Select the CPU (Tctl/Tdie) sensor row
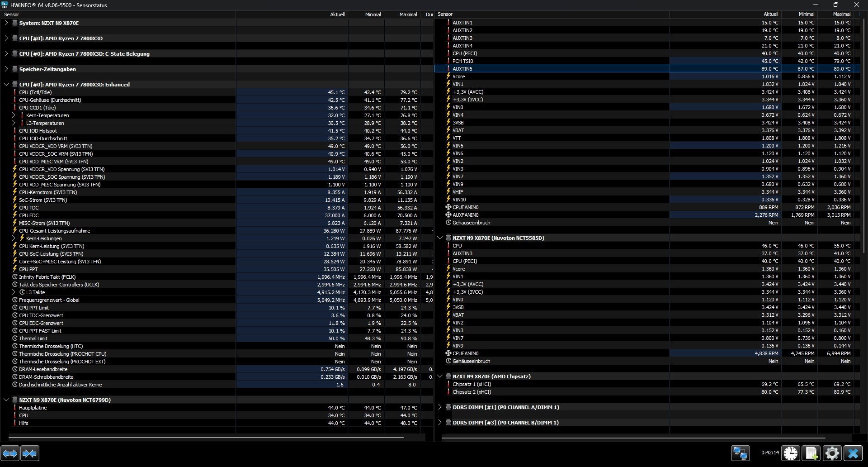Viewport: 868px width, 467px height. click(217, 92)
